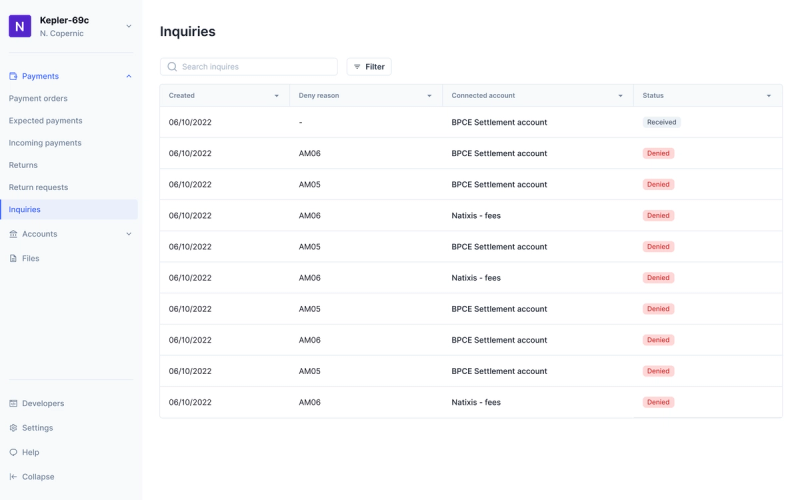Screen dimensions: 800x500
Task: Go to Payment orders page
Action: point(38,98)
